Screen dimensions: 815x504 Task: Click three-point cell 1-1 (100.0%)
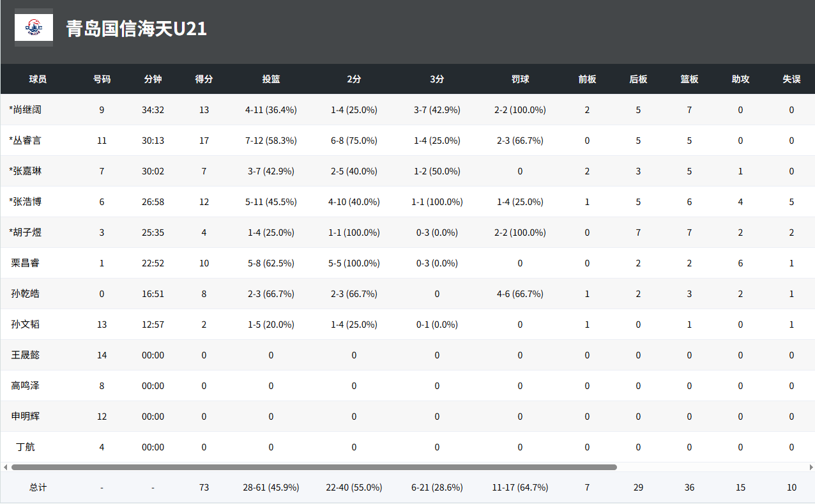(437, 202)
